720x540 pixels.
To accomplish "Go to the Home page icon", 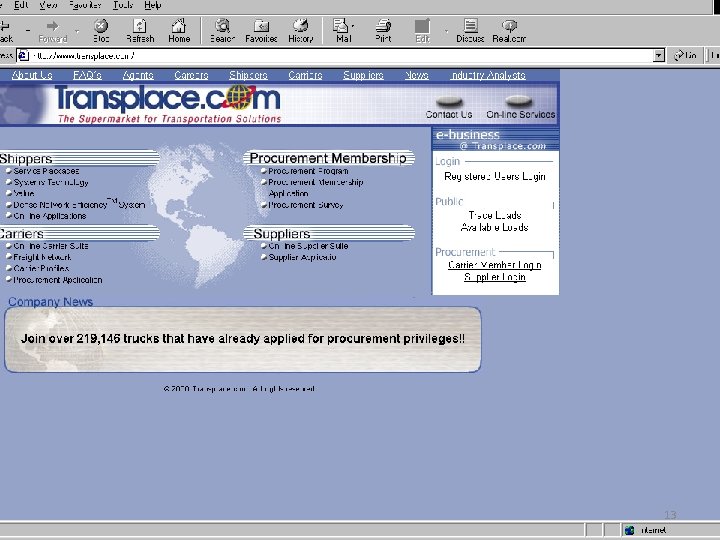I will click(x=179, y=31).
